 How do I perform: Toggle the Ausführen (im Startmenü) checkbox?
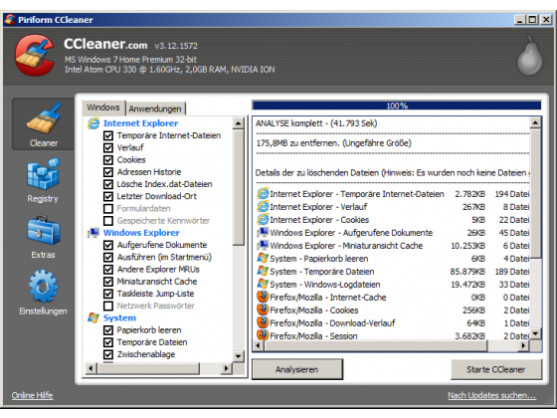pos(108,257)
